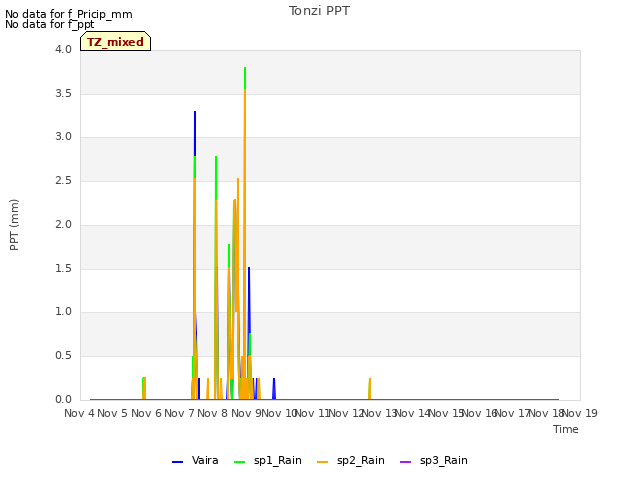Click the 0.0 y-axis tick label
Viewport: 640px width, 480px height.
(63, 400)
